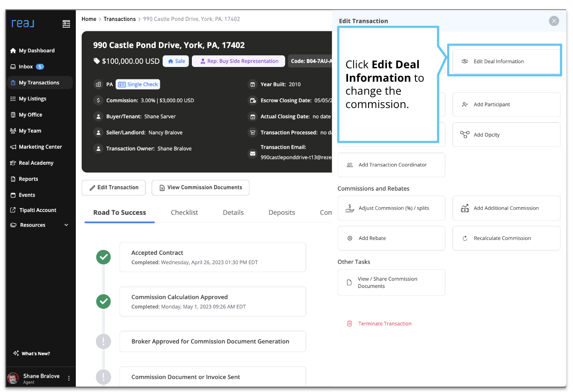Open Inbox from the sidebar
This screenshot has width=573, height=392.
point(26,67)
